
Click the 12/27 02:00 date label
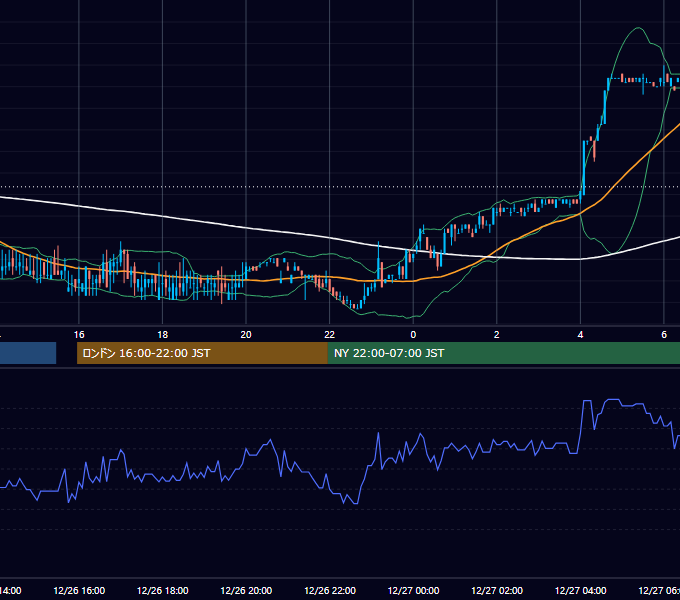pyautogui.click(x=497, y=591)
